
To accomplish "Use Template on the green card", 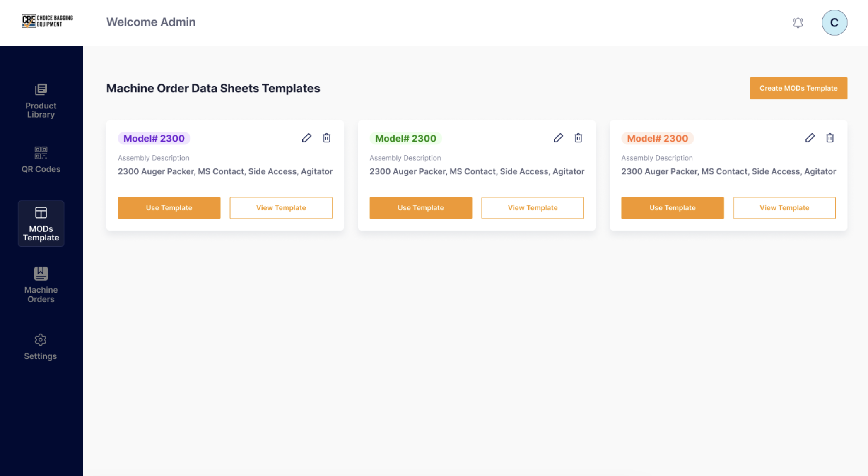I will coord(420,208).
